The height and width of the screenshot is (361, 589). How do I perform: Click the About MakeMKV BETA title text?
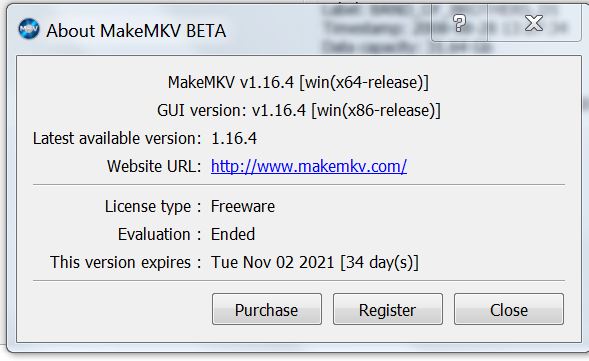(x=136, y=31)
